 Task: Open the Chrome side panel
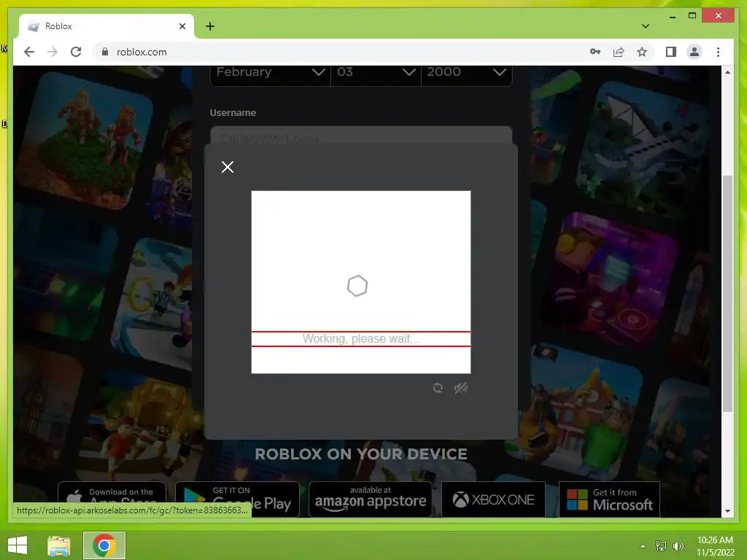[671, 52]
